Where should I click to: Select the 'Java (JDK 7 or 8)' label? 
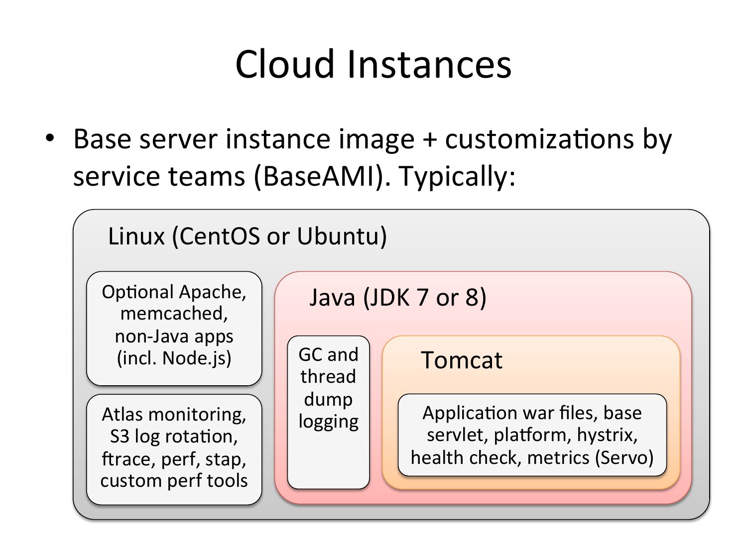click(397, 298)
